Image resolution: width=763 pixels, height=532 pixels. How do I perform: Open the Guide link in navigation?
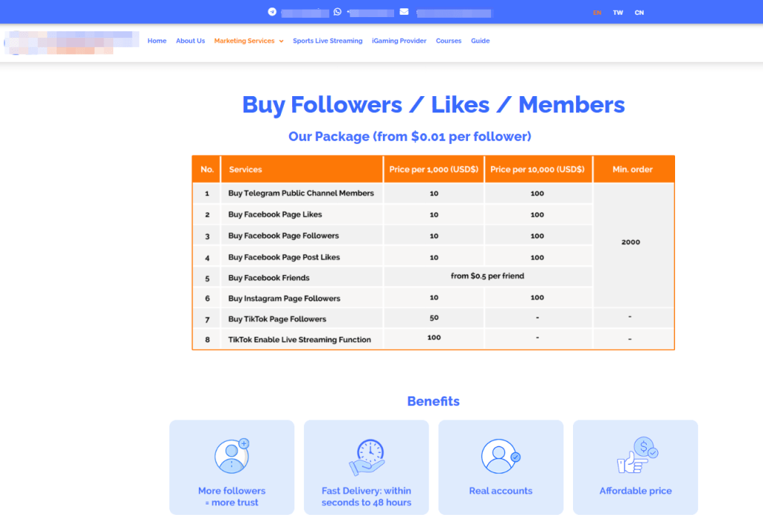pyautogui.click(x=480, y=41)
